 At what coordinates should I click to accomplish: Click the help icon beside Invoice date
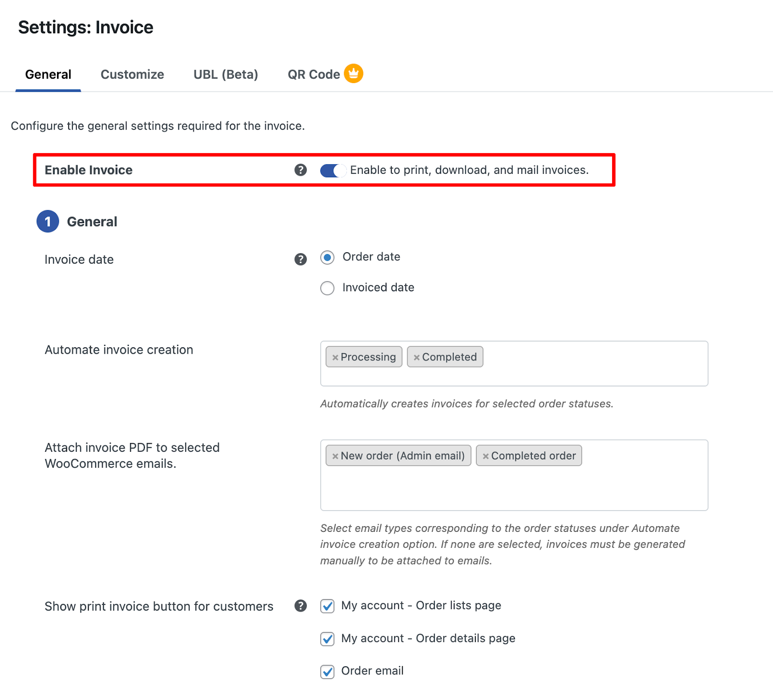coord(300,259)
